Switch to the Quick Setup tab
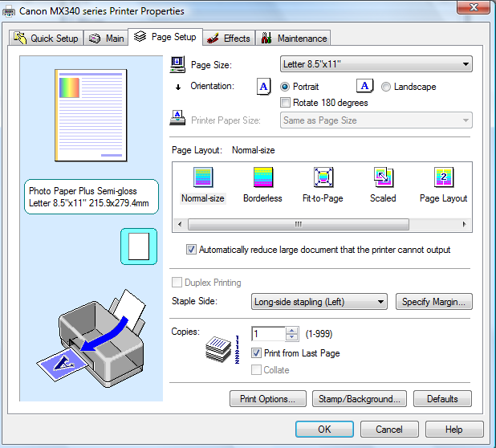496x448 pixels. click(x=47, y=39)
